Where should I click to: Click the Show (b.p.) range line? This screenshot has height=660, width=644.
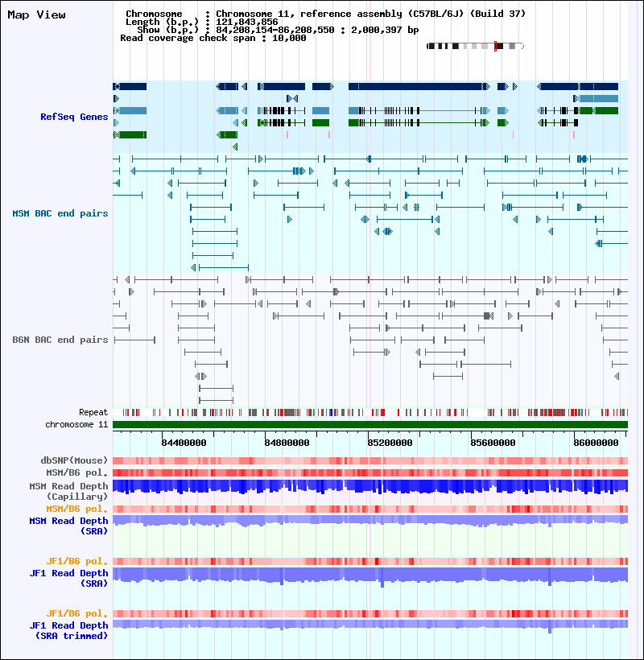[x=278, y=30]
